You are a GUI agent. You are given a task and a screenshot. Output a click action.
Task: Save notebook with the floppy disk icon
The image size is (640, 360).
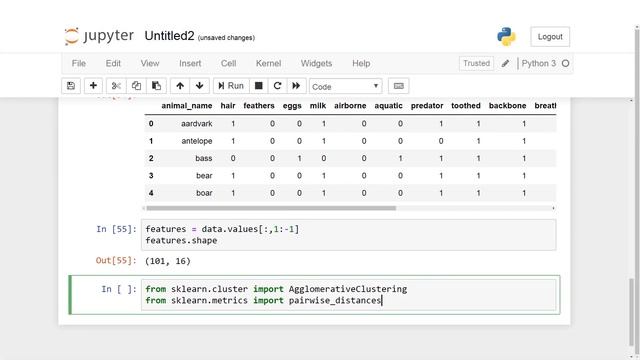71,86
